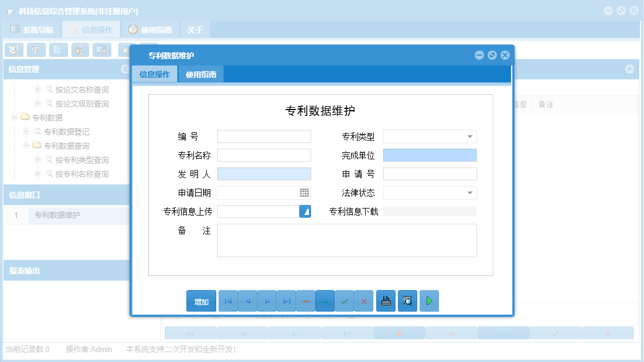Click the print icon in the dialog
This screenshot has height=362, width=644.
tap(386, 300)
